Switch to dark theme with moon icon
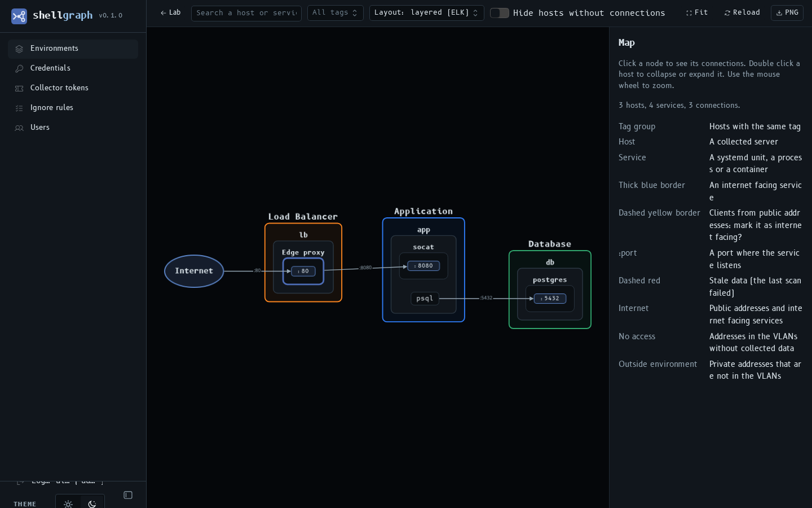This screenshot has width=812, height=508. point(92,504)
